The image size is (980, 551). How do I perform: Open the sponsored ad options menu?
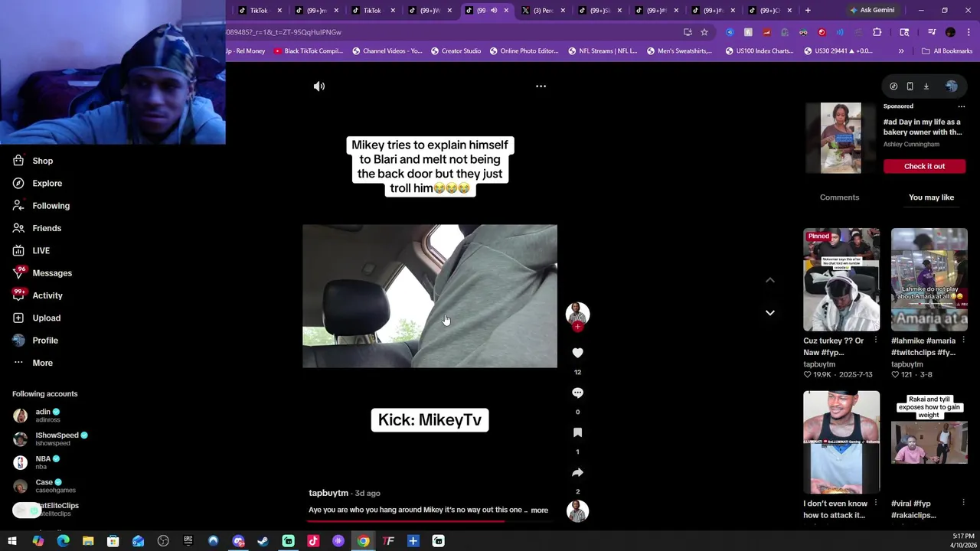click(x=962, y=106)
